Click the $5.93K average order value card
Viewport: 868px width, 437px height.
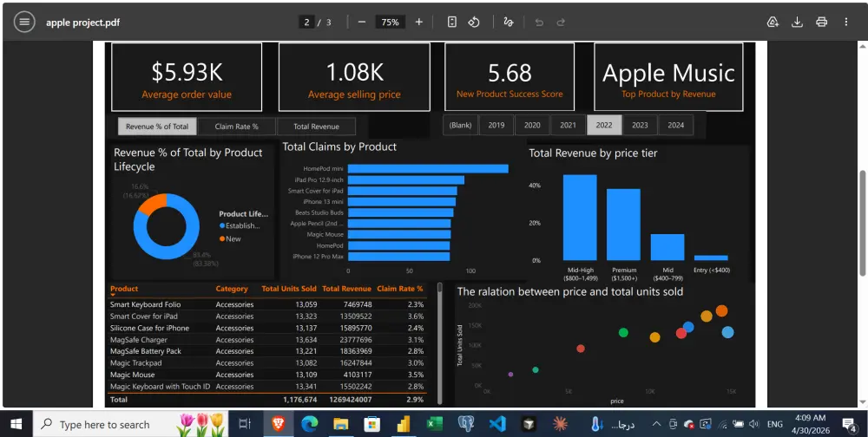pyautogui.click(x=187, y=77)
